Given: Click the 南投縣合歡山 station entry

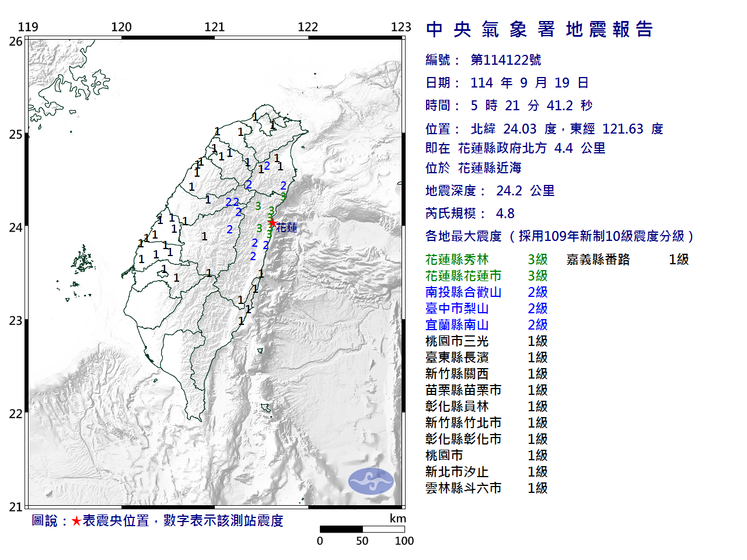Looking at the screenshot, I should tap(463, 292).
